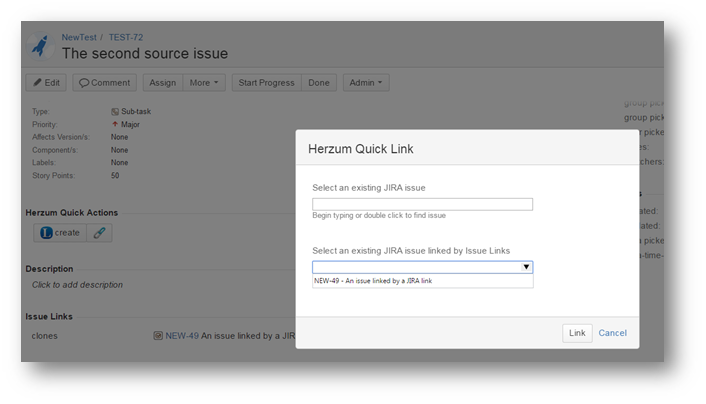Open the More dropdown menu

click(205, 83)
